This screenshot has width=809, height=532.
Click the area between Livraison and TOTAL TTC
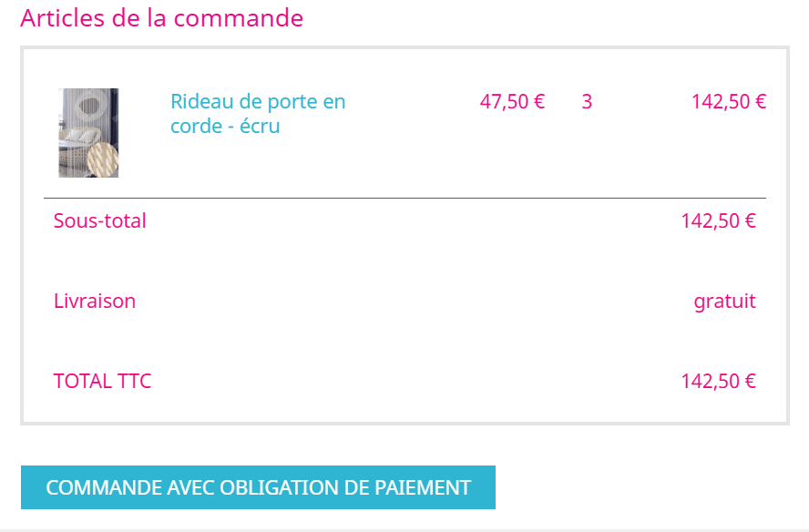401,341
